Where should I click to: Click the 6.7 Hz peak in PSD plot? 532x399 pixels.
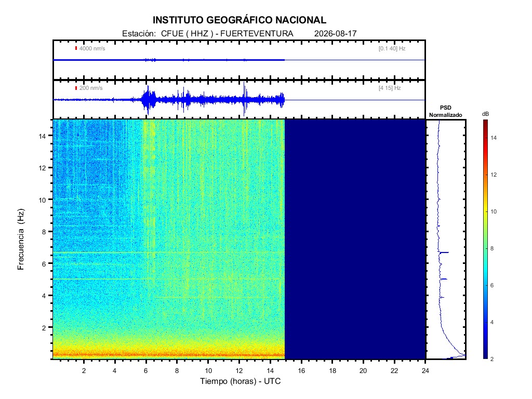tap(444, 252)
